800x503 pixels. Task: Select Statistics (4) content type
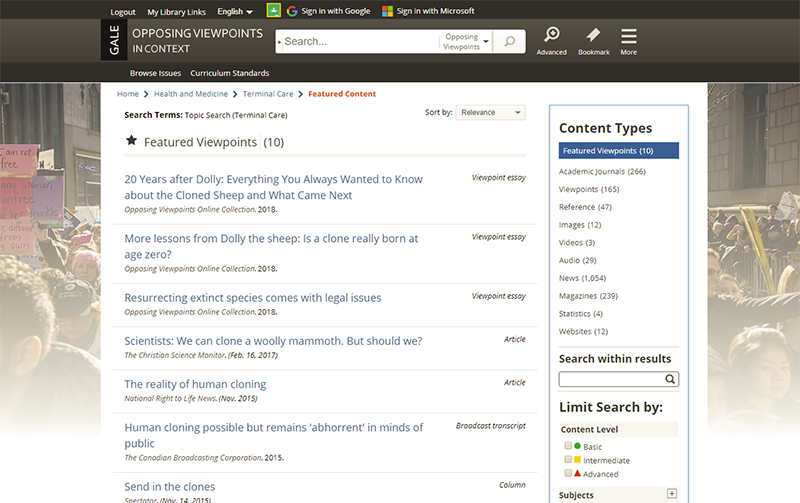click(581, 314)
